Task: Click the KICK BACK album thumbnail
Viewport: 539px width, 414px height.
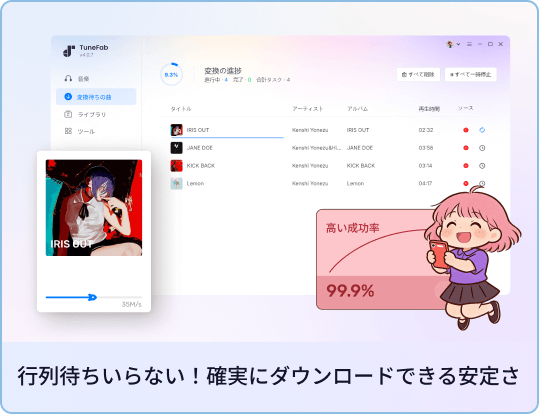Action: [176, 166]
